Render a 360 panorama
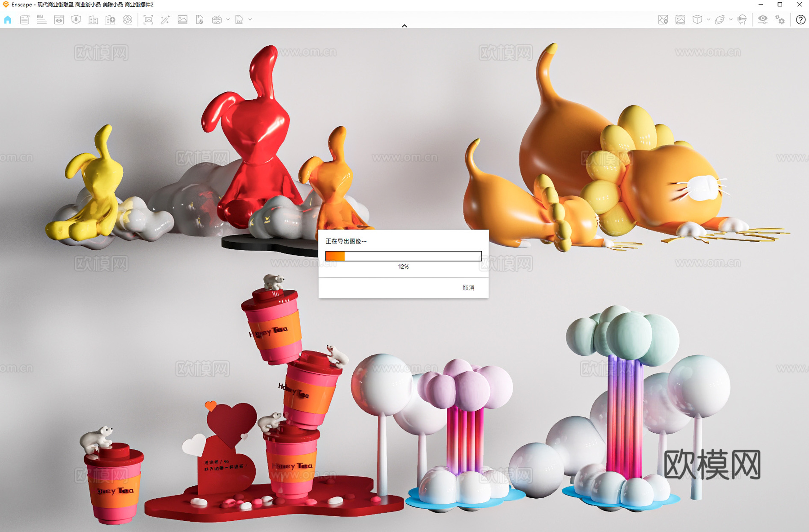Viewport: 809px width, 532px height. (217, 20)
